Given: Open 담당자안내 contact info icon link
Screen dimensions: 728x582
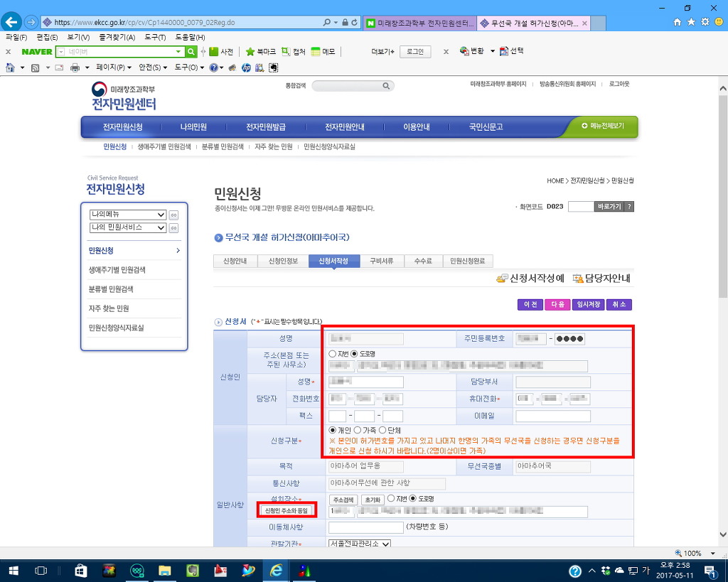Looking at the screenshot, I should coord(601,278).
